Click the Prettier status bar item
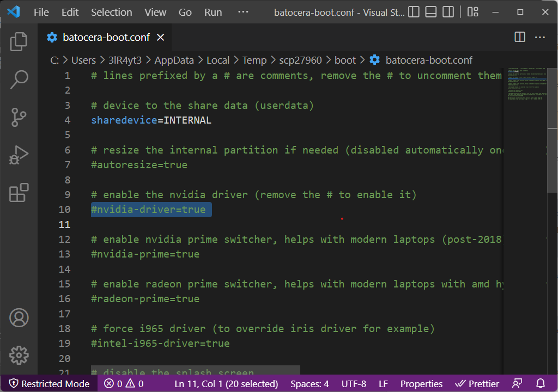558x392 pixels. (477, 383)
